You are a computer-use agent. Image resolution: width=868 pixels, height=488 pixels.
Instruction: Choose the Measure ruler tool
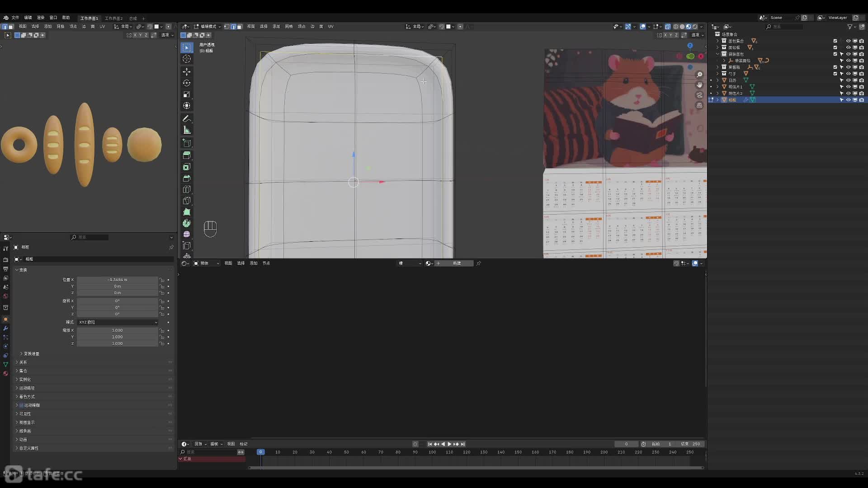point(187,130)
